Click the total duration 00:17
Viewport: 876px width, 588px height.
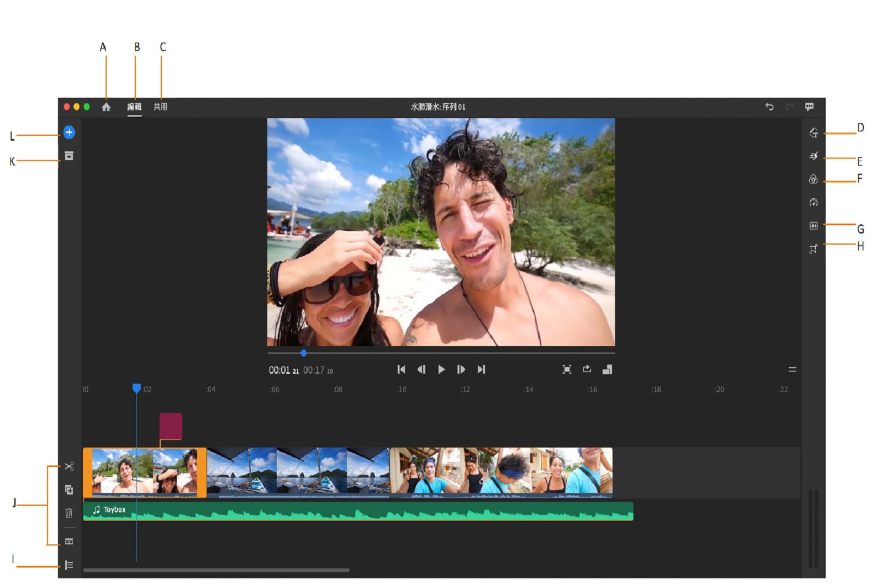click(314, 370)
